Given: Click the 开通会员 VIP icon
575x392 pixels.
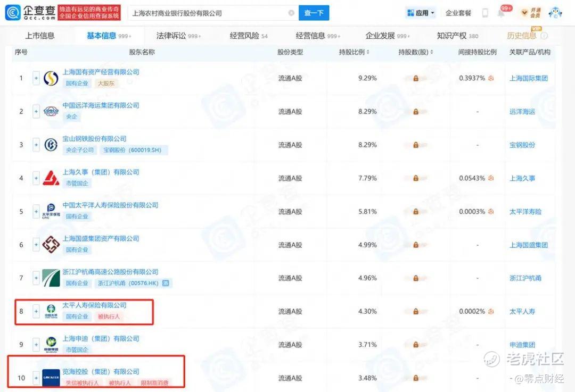Looking at the screenshot, I should pos(531,13).
